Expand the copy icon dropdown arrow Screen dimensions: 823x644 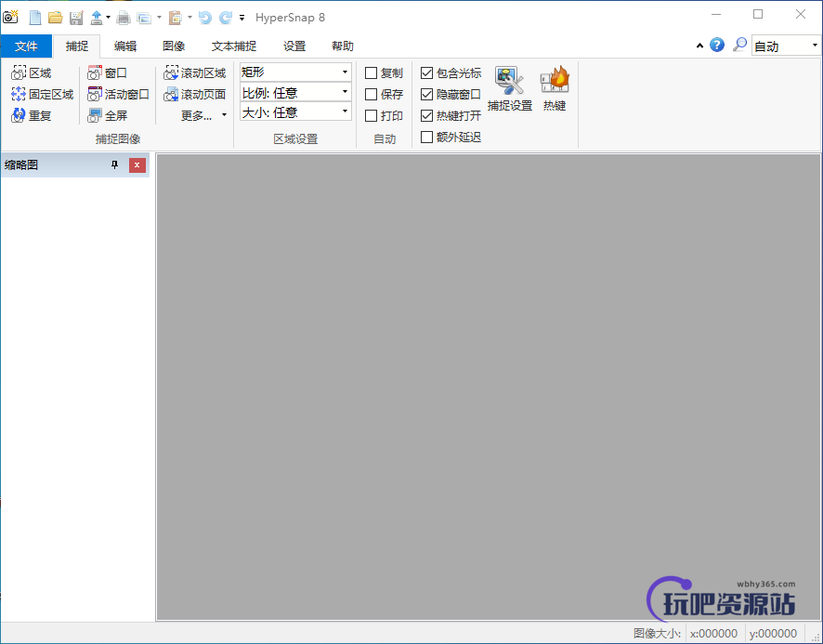click(159, 18)
